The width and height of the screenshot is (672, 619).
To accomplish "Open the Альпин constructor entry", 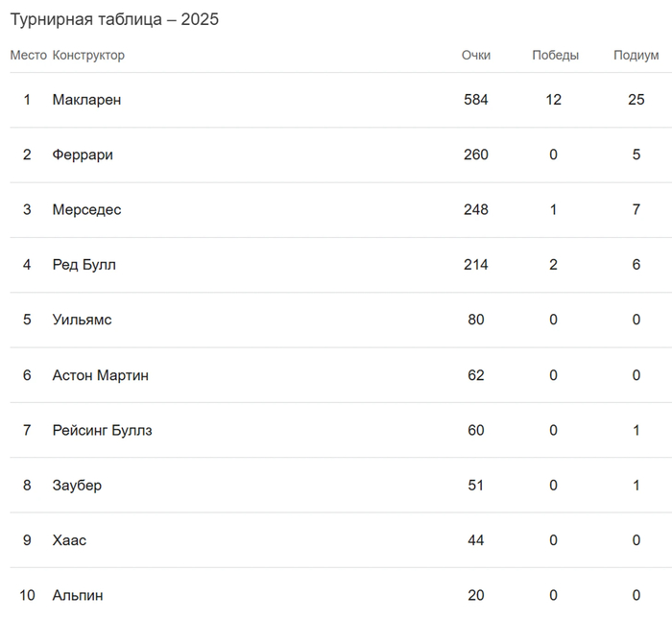I will tap(78, 596).
